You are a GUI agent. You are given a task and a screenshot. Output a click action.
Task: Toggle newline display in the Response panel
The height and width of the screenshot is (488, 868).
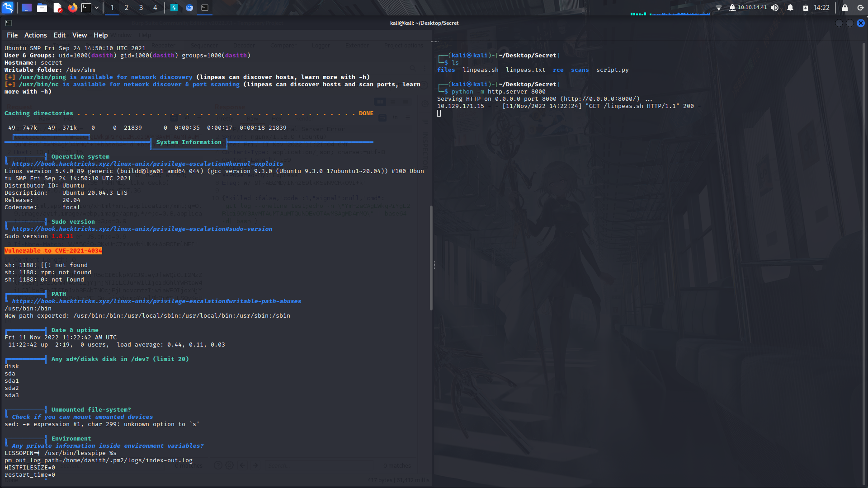click(x=395, y=117)
